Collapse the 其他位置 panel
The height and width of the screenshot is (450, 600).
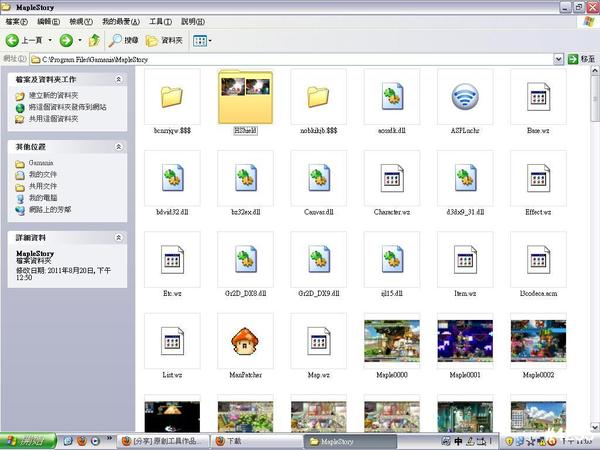tap(119, 146)
